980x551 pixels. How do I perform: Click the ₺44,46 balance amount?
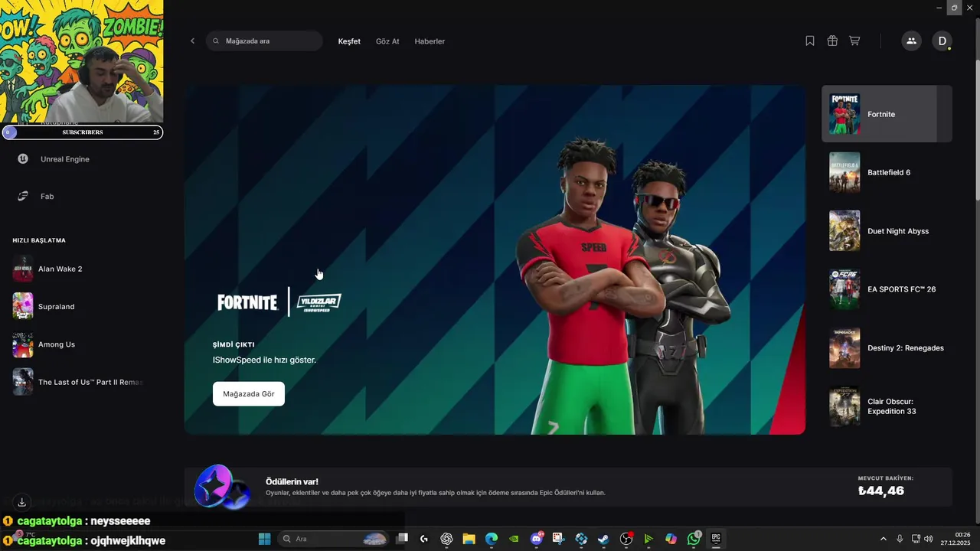(881, 491)
